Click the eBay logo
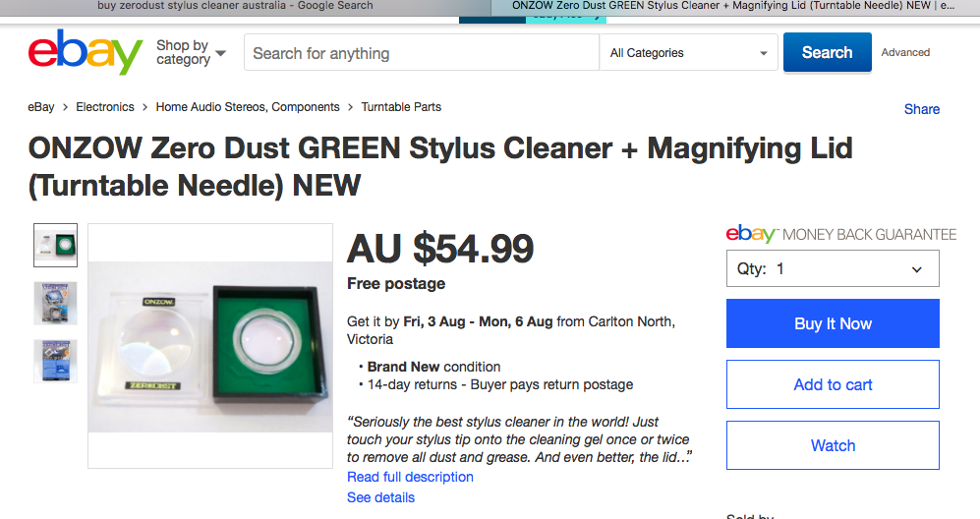 (x=85, y=52)
